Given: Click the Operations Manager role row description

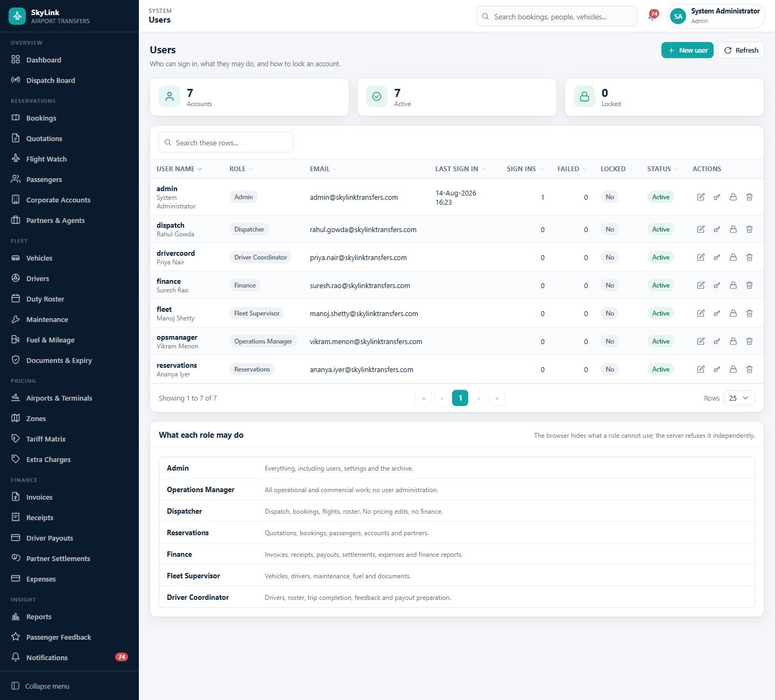Looking at the screenshot, I should point(351,490).
